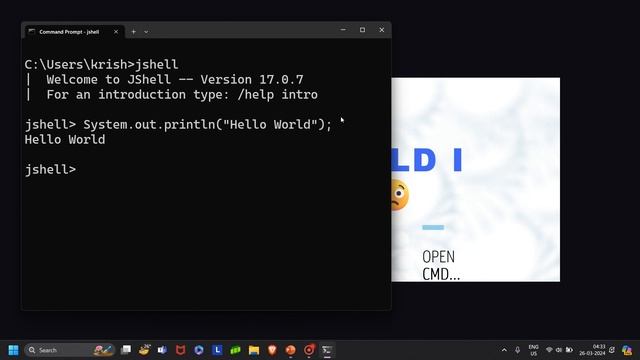640x360 pixels.
Task: Open Wi-Fi network settings in tray
Action: (549, 350)
